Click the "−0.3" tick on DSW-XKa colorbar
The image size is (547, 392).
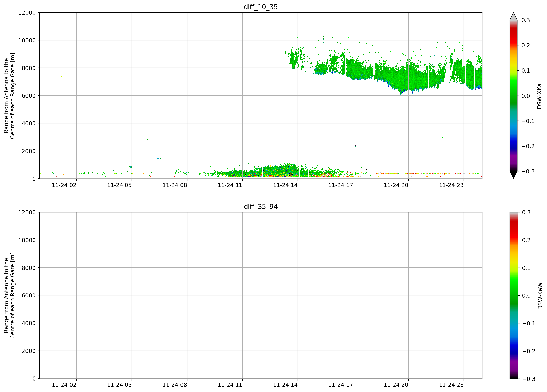coord(528,172)
